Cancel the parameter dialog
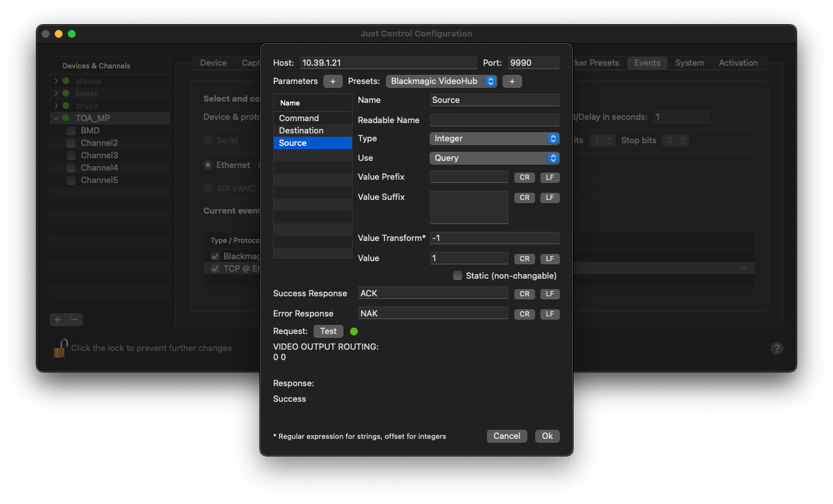 coord(506,436)
